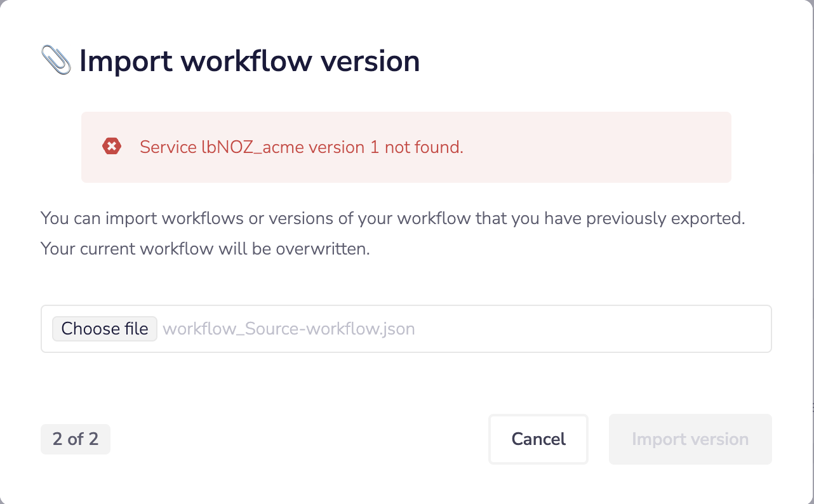
Task: Open file picker with Choose file
Action: (x=105, y=329)
